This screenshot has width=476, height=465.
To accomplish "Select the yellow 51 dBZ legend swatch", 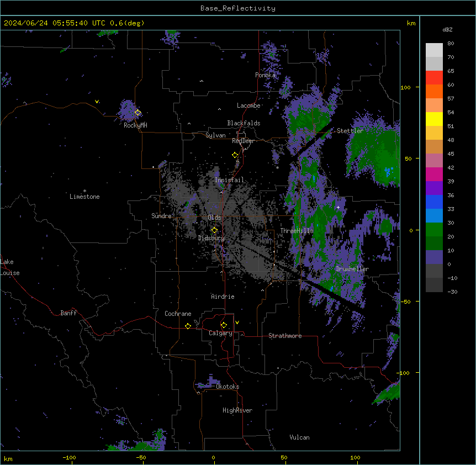I will (434, 119).
